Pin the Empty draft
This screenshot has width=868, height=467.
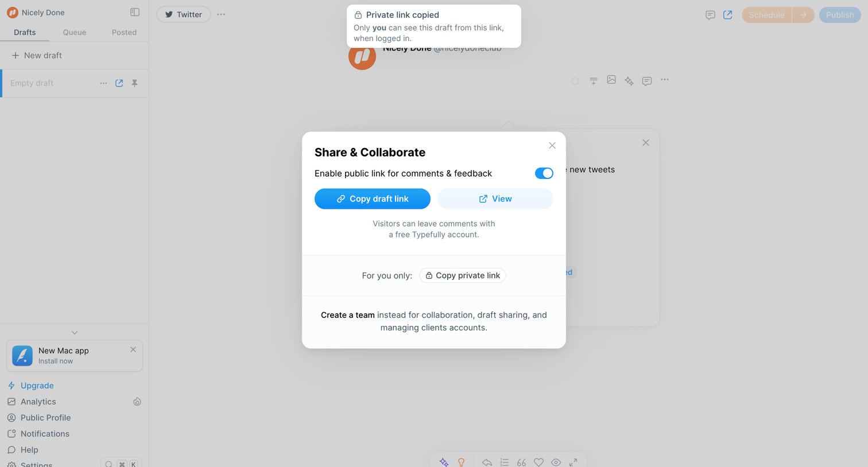coord(134,83)
